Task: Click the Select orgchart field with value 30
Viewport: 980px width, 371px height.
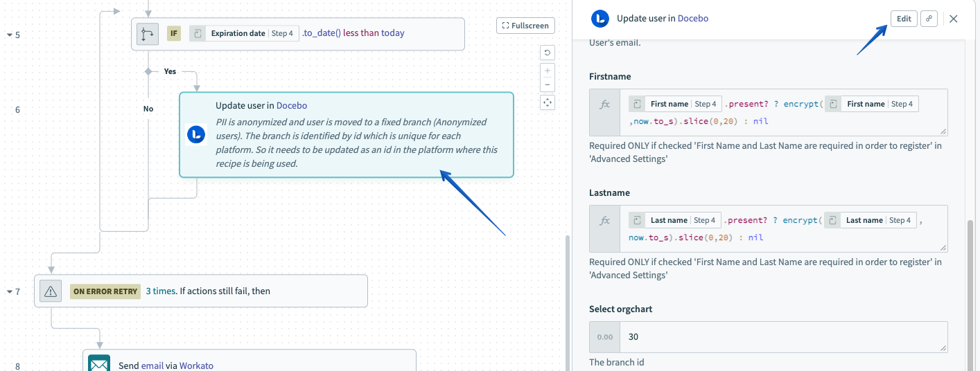Action: [783, 337]
